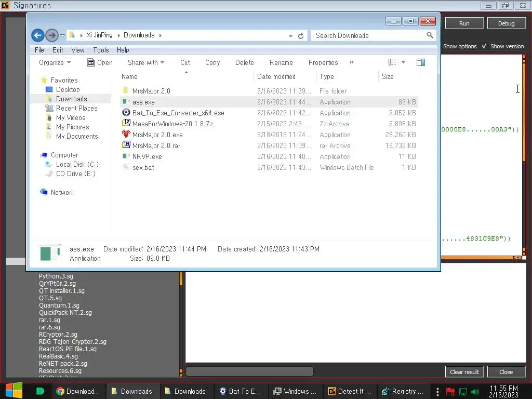Screen dimensions: 532x399
Task: Expand address bar previous locations dropdown
Action: 290,36
